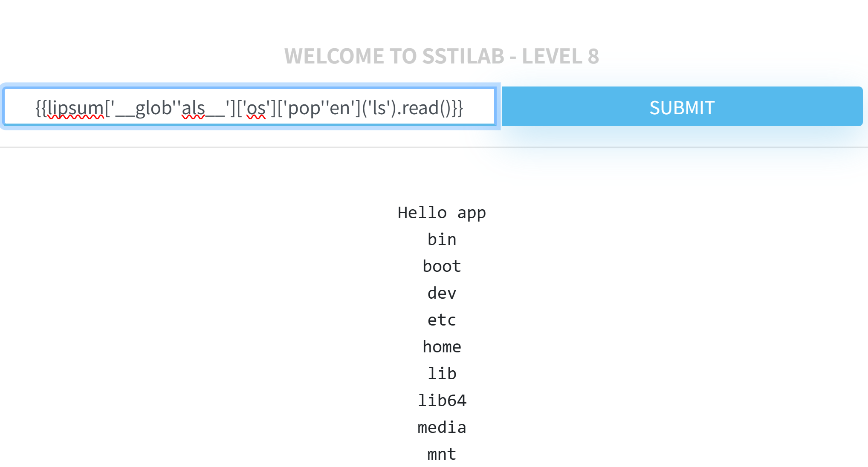
Task: Click the 'etc' output line
Action: click(x=442, y=320)
